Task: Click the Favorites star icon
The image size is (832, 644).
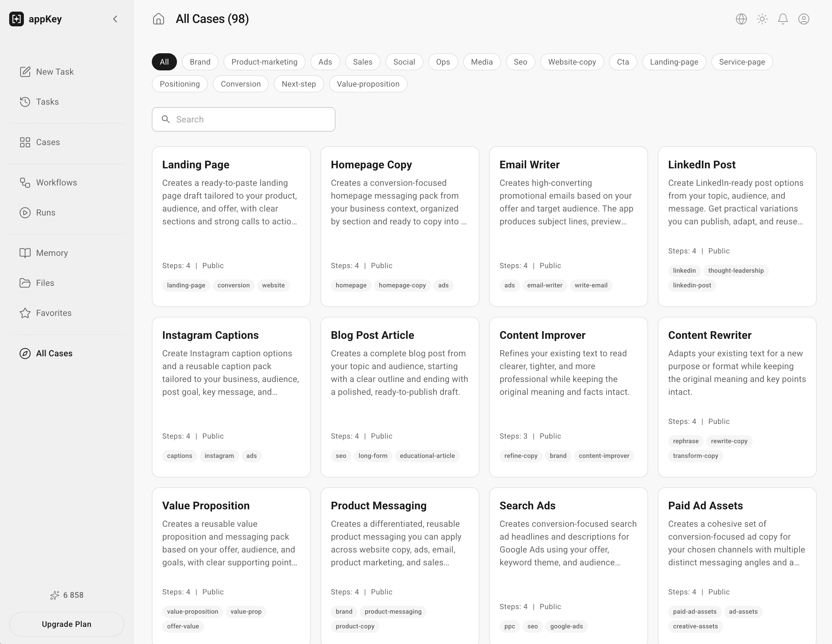Action: 25,313
